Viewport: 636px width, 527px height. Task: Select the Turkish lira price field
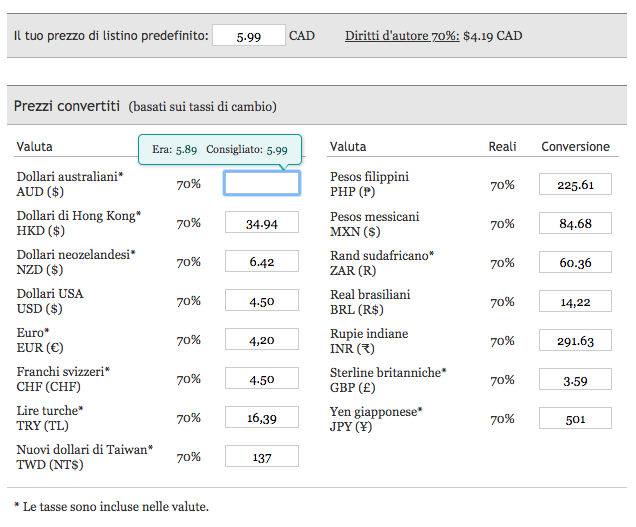261,418
